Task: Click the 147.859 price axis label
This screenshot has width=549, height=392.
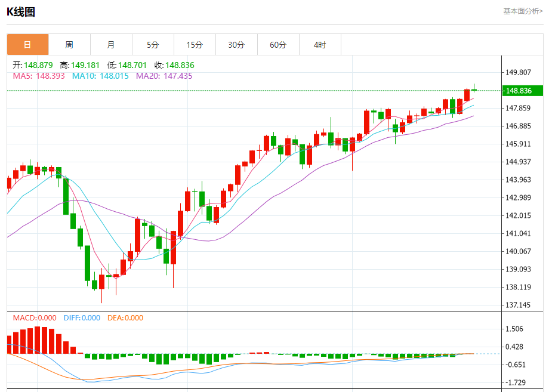Action: (518, 108)
